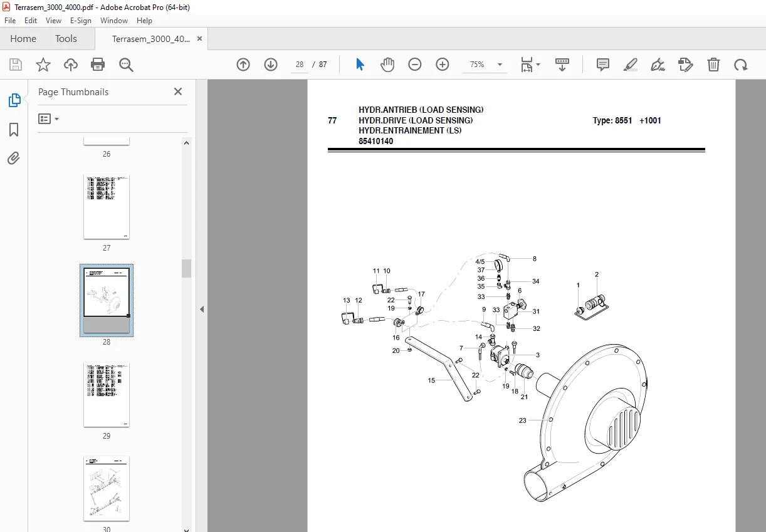Image resolution: width=766 pixels, height=532 pixels.
Task: Choose the Selection arrow tool
Action: pos(360,65)
